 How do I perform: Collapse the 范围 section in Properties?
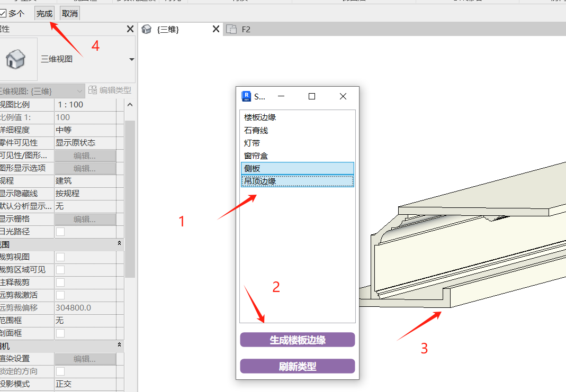119,244
